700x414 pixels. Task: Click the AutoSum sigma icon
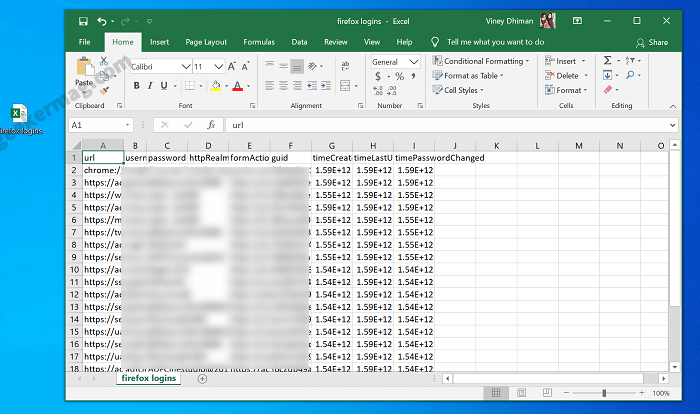[x=608, y=60]
